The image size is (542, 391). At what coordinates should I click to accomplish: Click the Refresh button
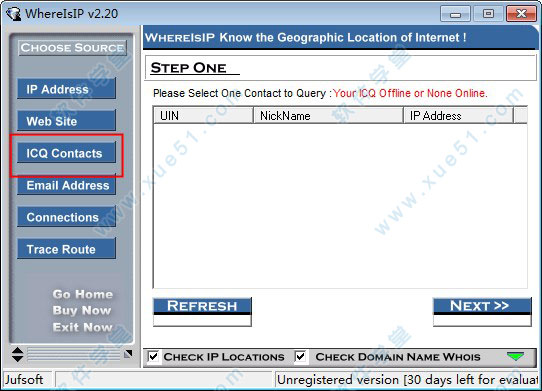coord(202,312)
